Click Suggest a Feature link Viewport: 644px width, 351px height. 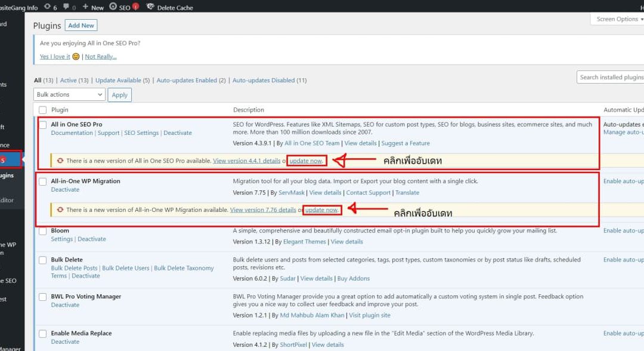(x=405, y=143)
